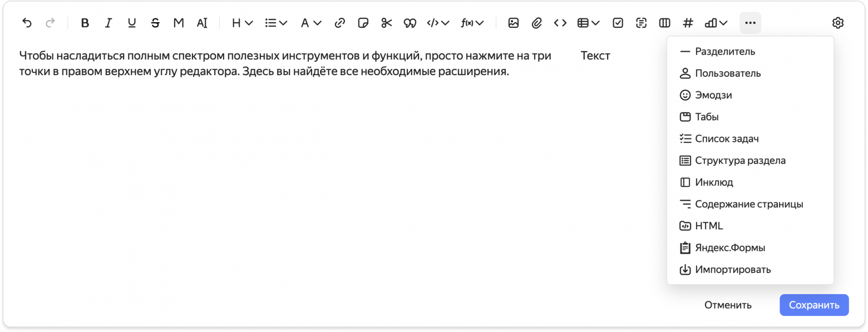Enable strikethrough formatting

click(155, 23)
